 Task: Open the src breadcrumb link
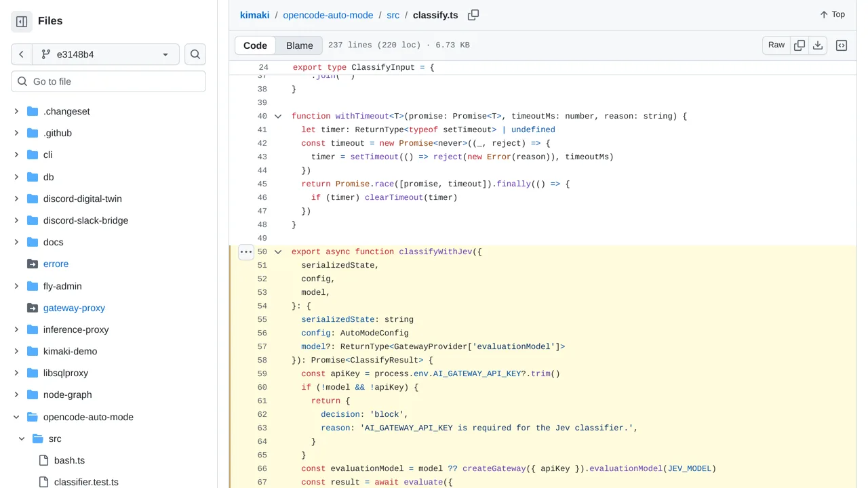(x=393, y=15)
